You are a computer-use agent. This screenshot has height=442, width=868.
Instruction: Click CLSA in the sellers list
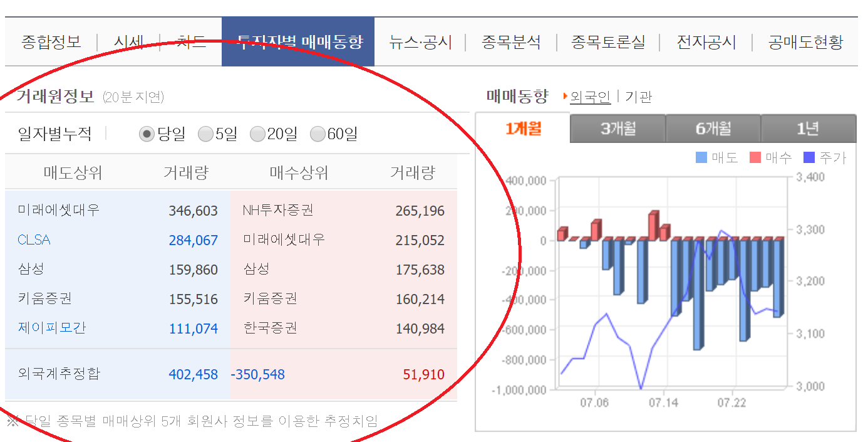34,240
